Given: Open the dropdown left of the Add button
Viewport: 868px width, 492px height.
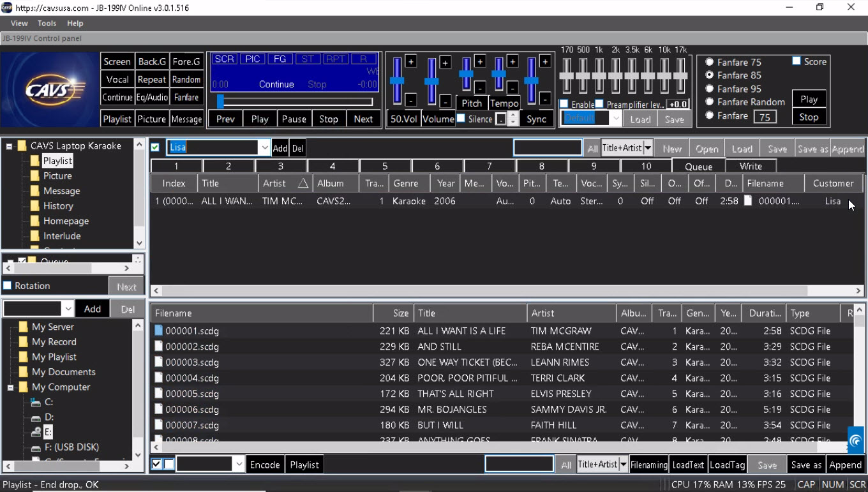Looking at the screenshot, I should pos(68,309).
